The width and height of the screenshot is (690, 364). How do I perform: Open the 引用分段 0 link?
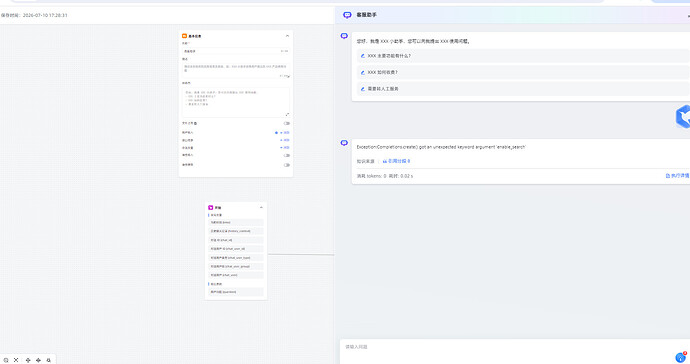[x=396, y=161]
